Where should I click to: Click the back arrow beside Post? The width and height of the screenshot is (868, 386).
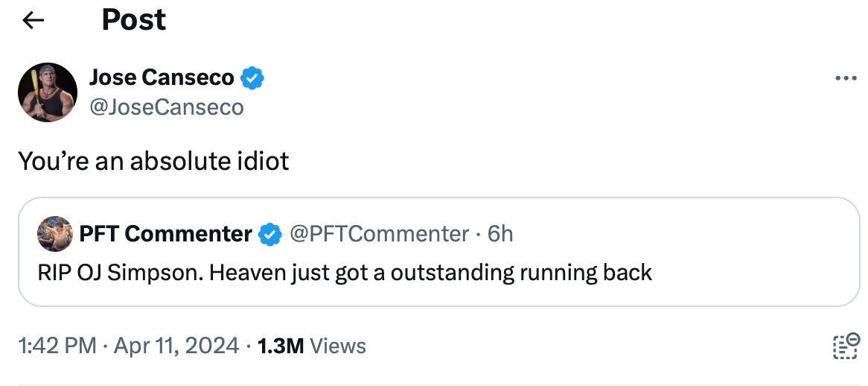tap(33, 20)
